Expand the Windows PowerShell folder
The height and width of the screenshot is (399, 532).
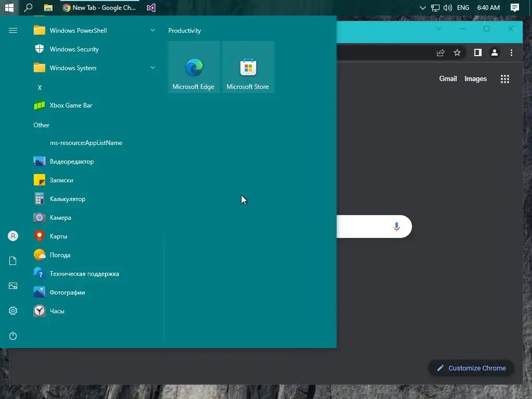click(94, 31)
